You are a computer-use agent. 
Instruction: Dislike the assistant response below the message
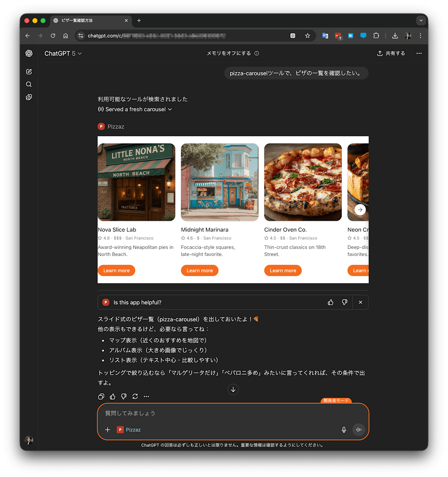124,397
